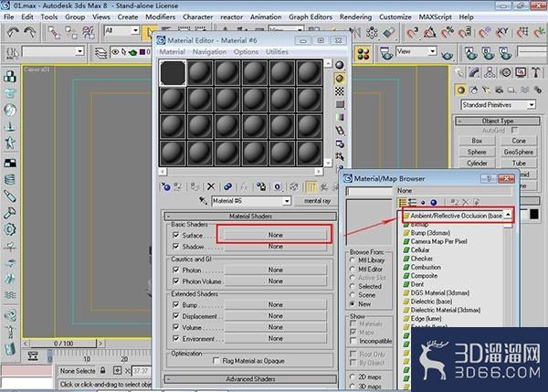Toggle the Photon checkbox
The height and width of the screenshot is (392, 548).
[x=175, y=270]
